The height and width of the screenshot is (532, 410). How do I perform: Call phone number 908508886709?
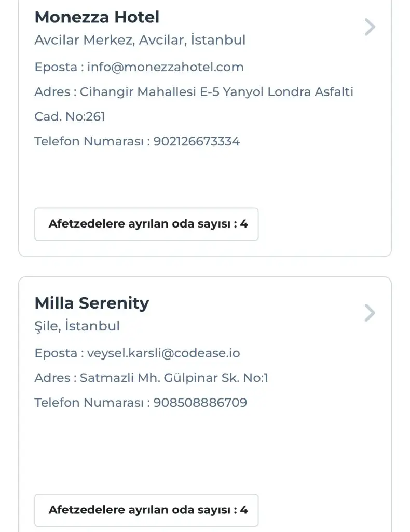(200, 403)
